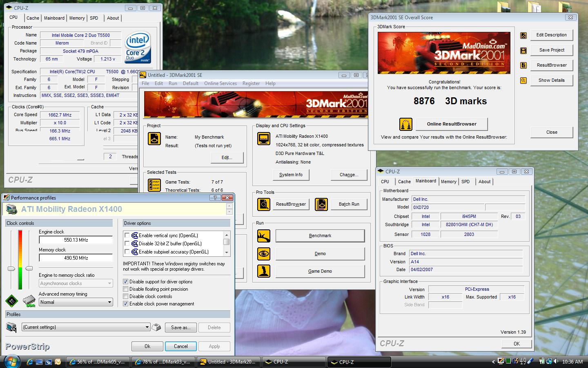This screenshot has width=588, height=368.
Task: Click the Show Details magnifier icon
Action: tap(523, 81)
